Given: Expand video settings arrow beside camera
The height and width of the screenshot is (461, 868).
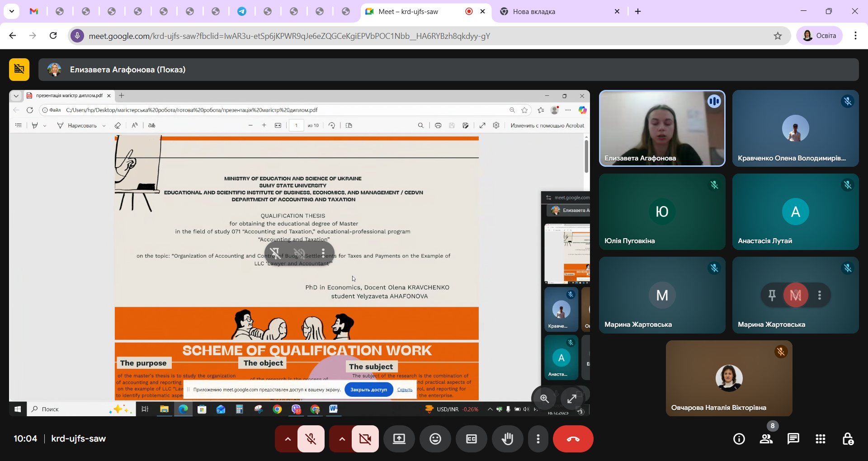Looking at the screenshot, I should 342,439.
